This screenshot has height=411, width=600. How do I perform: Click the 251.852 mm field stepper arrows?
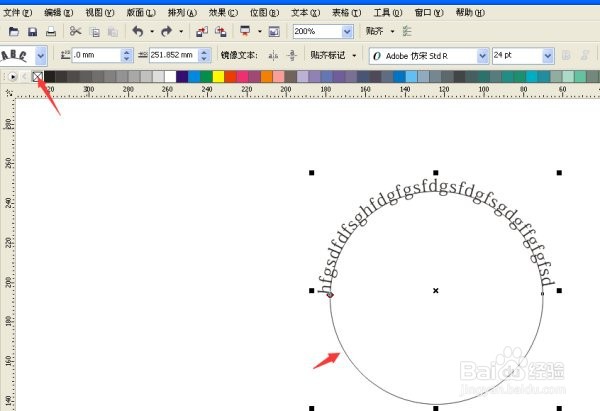pyautogui.click(x=204, y=55)
